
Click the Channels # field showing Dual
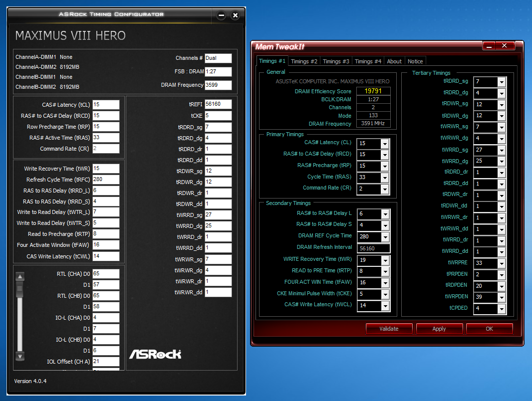click(x=218, y=58)
